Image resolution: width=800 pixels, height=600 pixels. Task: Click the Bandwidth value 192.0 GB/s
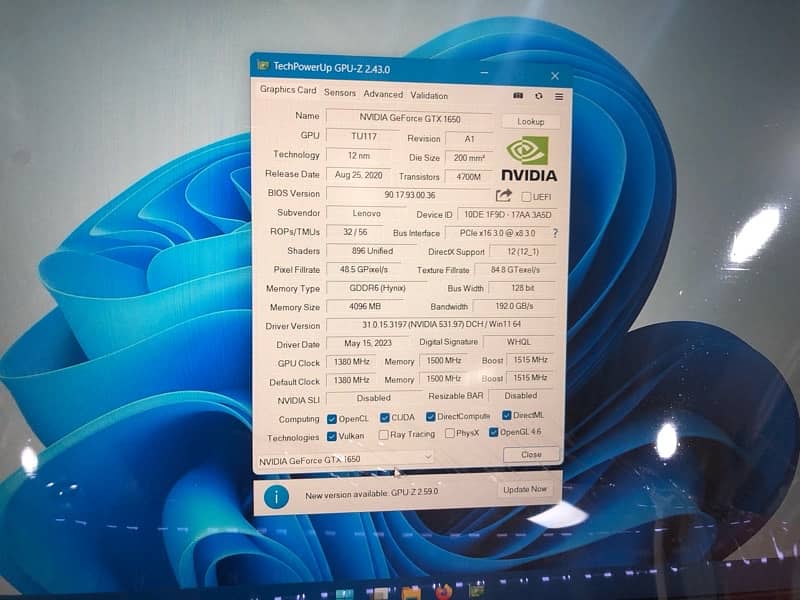pyautogui.click(x=514, y=306)
